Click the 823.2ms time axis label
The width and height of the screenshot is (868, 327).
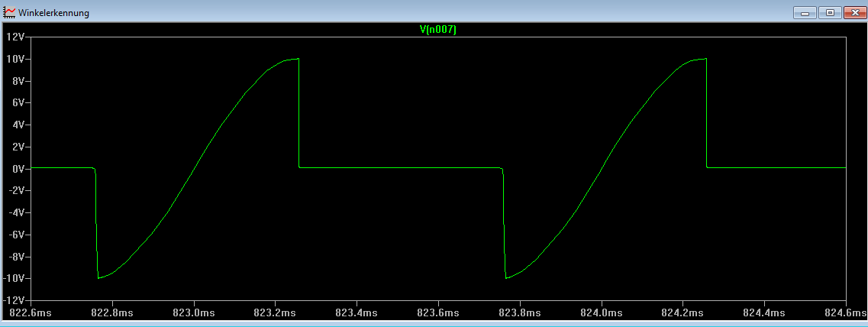[x=276, y=313]
